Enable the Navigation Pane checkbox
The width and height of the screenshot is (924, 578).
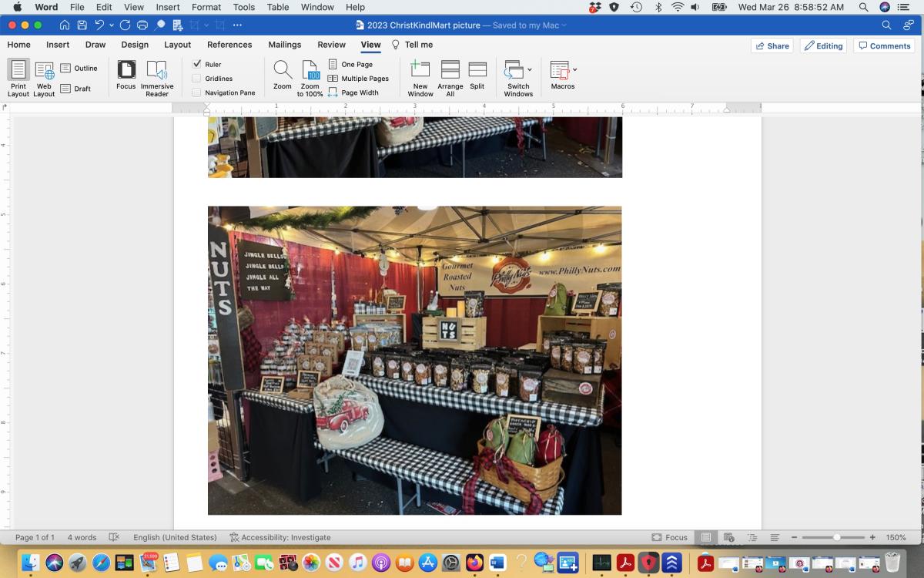click(x=197, y=92)
